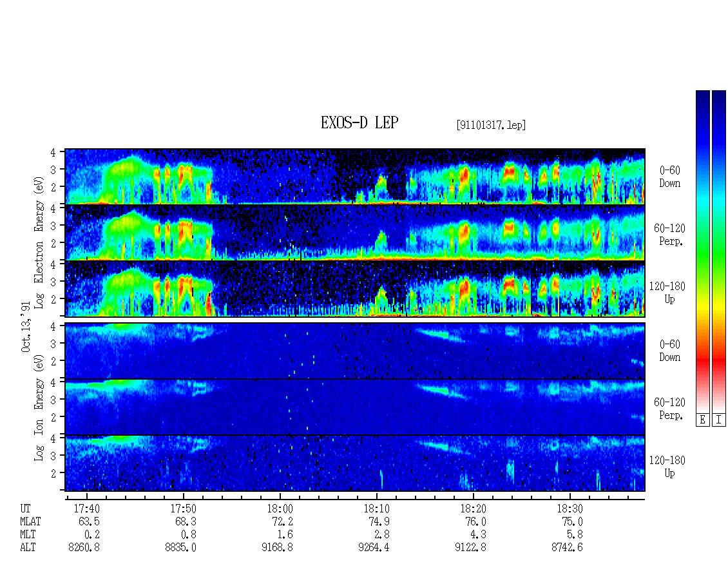Click the MLAT value 75.0

click(x=572, y=521)
